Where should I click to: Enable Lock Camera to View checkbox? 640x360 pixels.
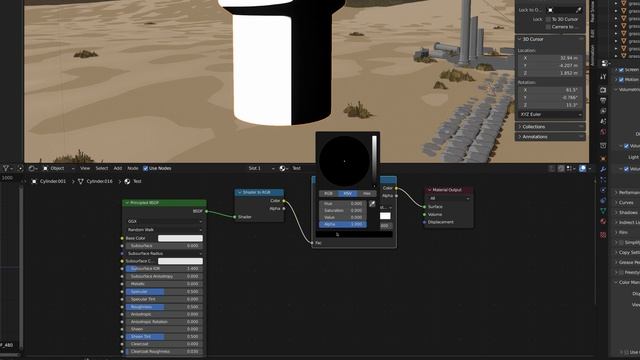click(x=548, y=27)
